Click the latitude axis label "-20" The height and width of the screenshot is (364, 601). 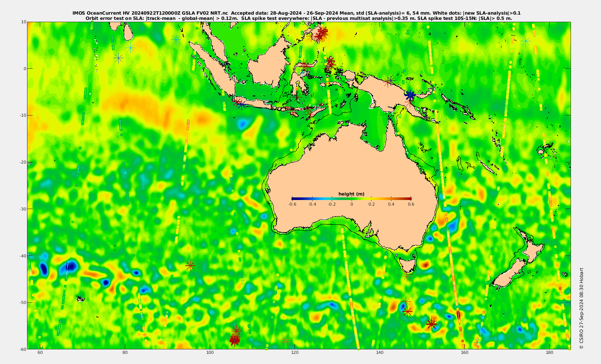pos(23,162)
